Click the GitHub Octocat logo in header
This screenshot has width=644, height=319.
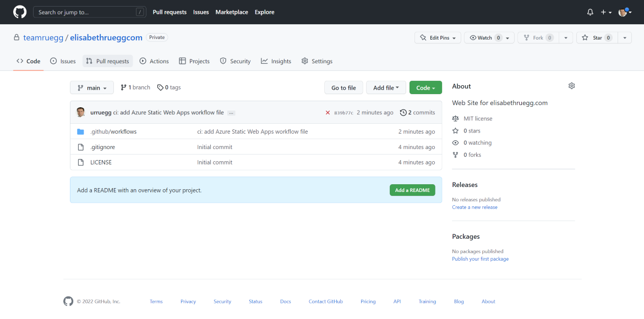pos(20,12)
